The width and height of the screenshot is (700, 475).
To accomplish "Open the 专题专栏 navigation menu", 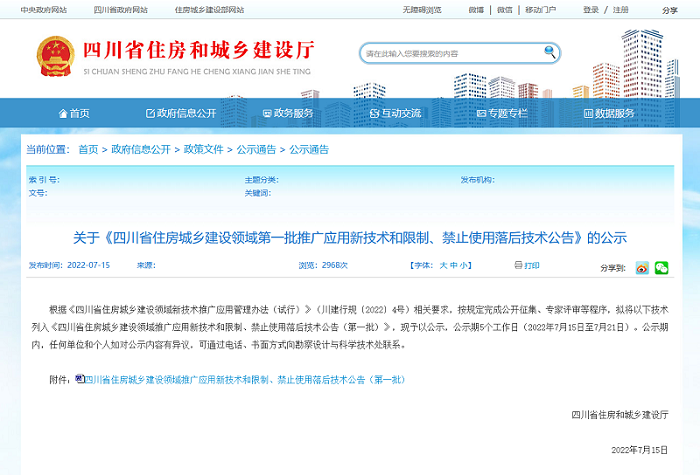I will pyautogui.click(x=501, y=113).
